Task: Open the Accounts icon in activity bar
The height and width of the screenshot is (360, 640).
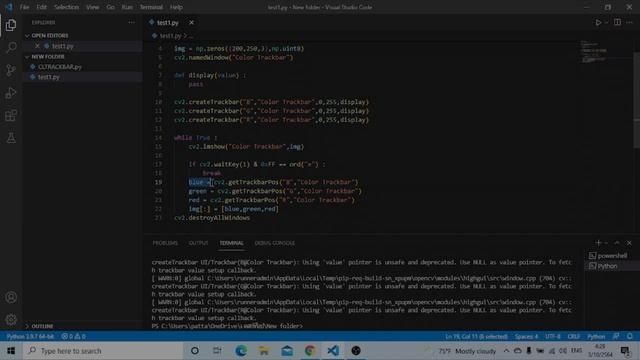Action: point(11,297)
